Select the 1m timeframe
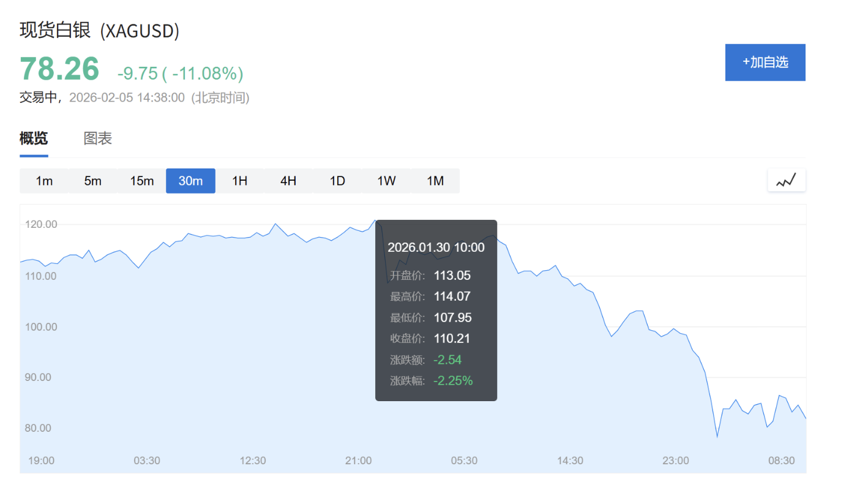 coord(44,181)
